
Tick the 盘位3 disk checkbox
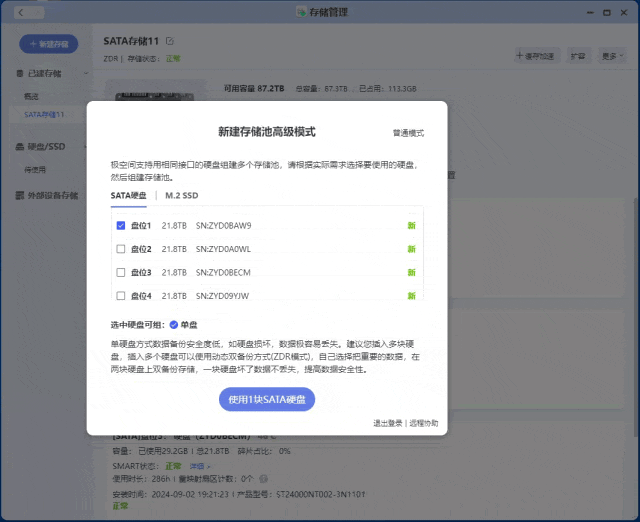tap(121, 272)
